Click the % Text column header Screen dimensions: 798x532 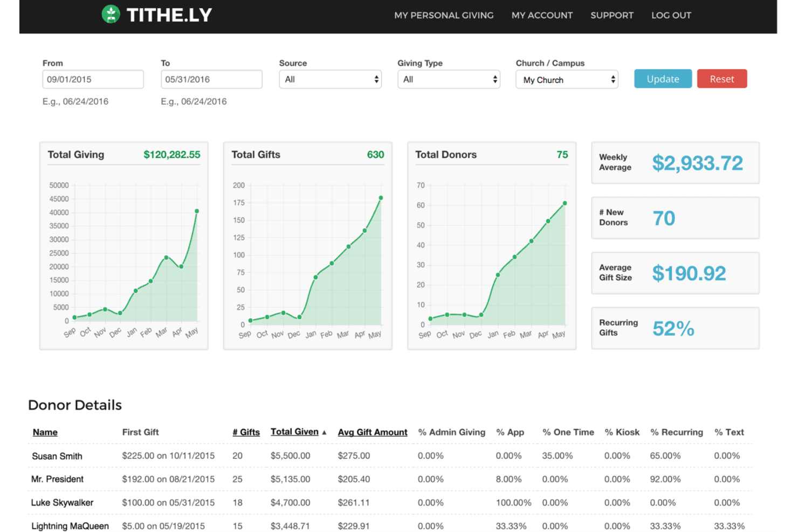(x=729, y=432)
